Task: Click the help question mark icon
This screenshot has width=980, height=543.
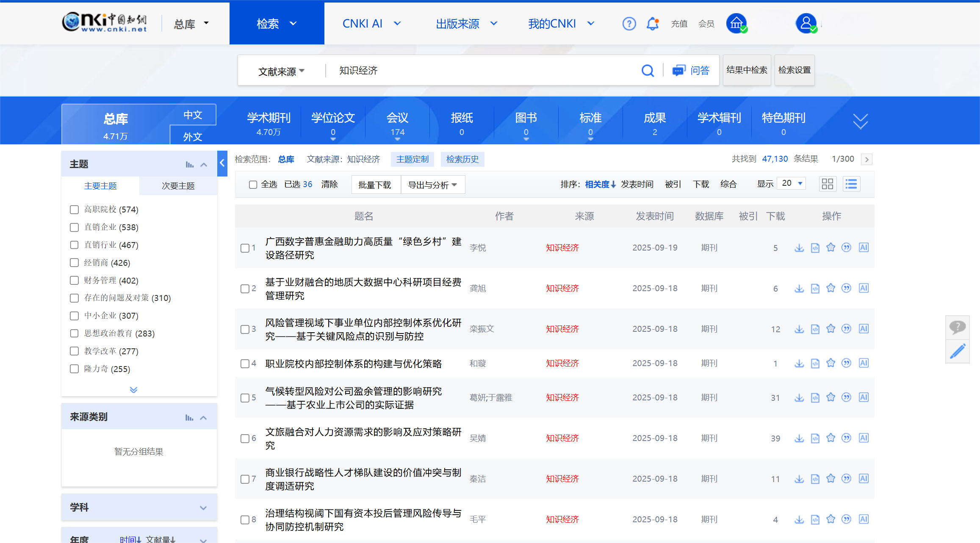Action: [x=629, y=24]
